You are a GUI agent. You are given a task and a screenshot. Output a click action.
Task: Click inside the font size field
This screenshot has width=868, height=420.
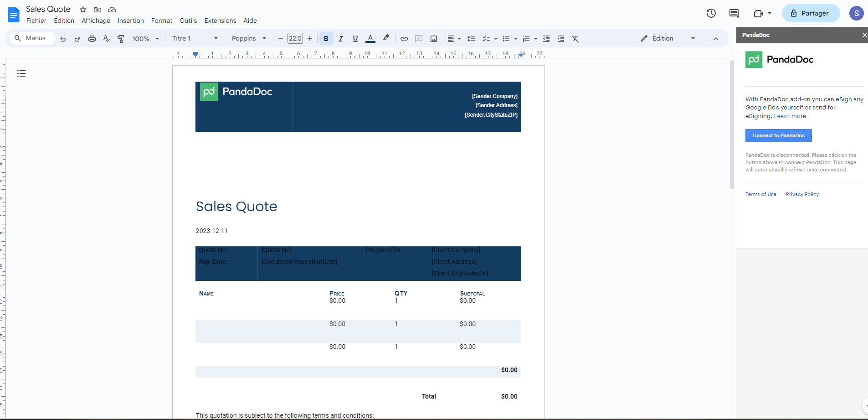click(295, 38)
